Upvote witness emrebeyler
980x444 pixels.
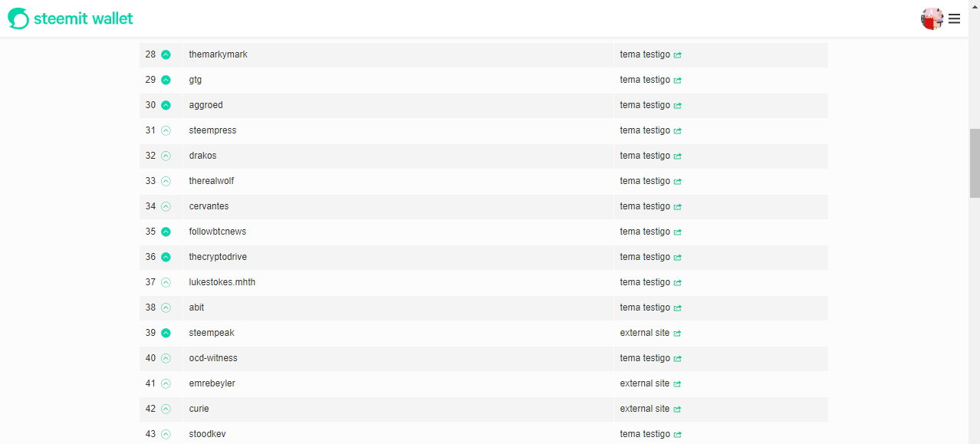[x=166, y=383]
